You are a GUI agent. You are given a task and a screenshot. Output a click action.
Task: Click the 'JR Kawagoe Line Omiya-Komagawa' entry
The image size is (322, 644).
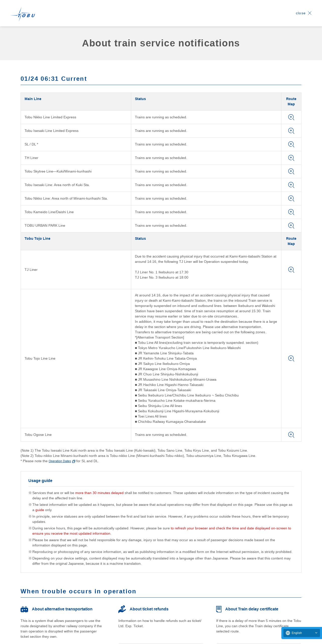166,369
